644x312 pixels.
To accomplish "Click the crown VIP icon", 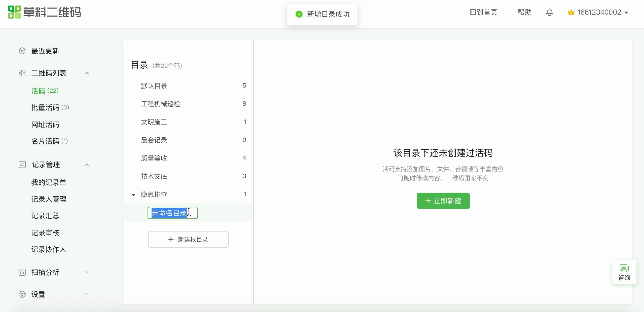I will 571,12.
